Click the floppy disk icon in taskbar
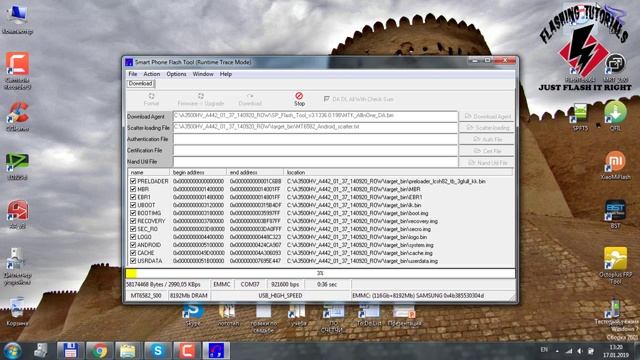640x360 pixels. [x=70, y=351]
